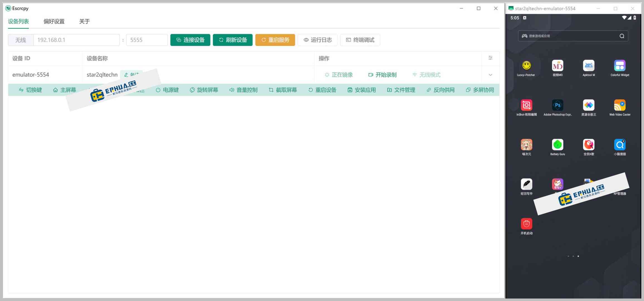Open 资源全能王 app in emulator
This screenshot has height=301, width=644.
coord(589,108)
